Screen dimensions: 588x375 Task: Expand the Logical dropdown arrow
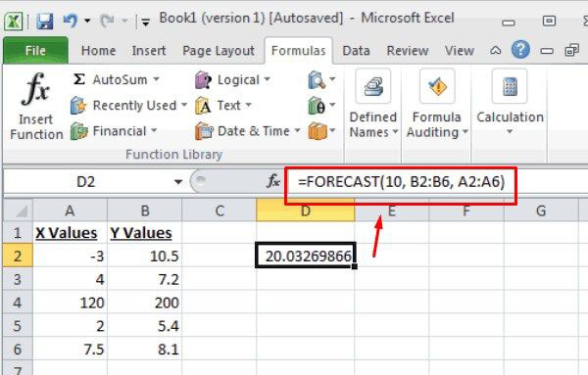coord(267,79)
